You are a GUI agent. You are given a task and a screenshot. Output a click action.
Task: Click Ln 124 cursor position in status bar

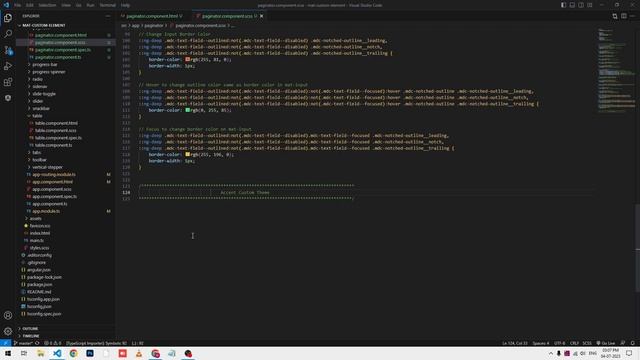[x=515, y=343]
